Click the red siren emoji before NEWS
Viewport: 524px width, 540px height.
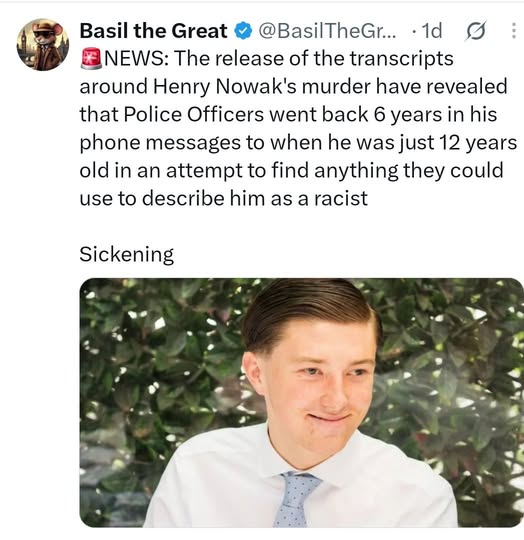click(x=91, y=59)
